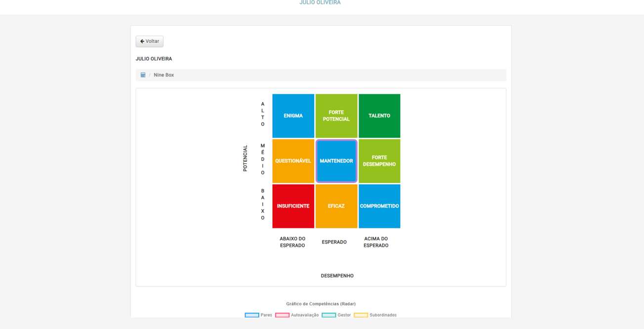
Task: Select the orange QUESTIONÁVEL box
Action: coord(293,161)
